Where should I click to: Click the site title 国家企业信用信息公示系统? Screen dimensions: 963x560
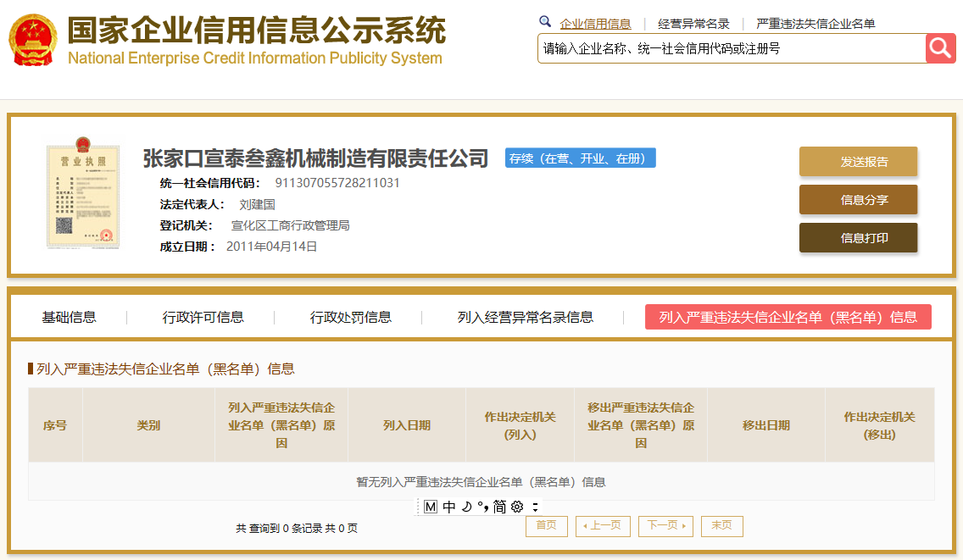click(x=257, y=30)
